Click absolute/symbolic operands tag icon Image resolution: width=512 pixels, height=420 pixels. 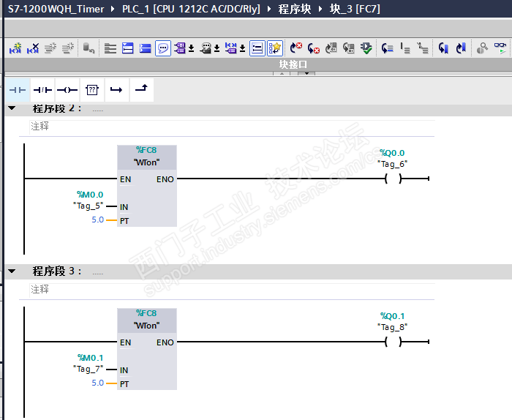coord(180,48)
